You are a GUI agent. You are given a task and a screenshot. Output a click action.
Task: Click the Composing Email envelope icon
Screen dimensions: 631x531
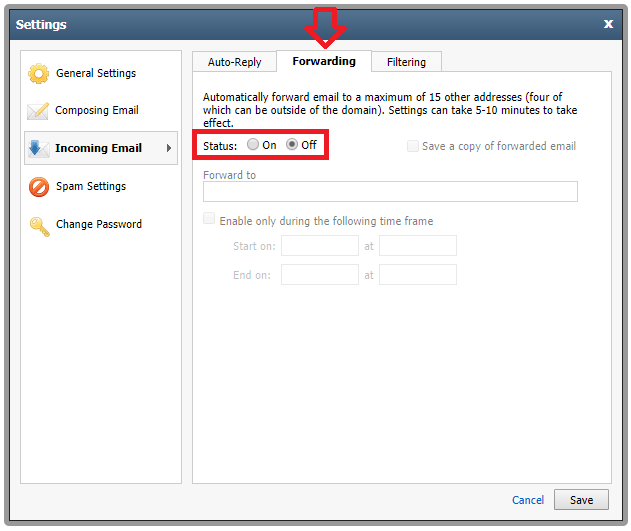pyautogui.click(x=38, y=111)
